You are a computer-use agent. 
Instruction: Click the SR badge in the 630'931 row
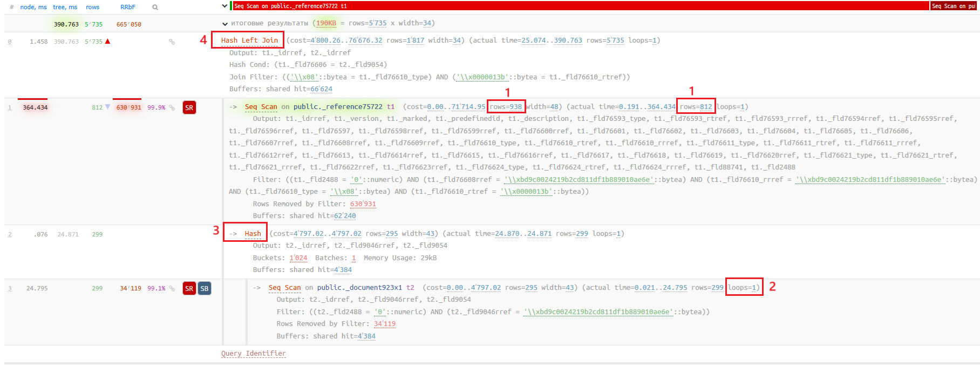point(189,107)
